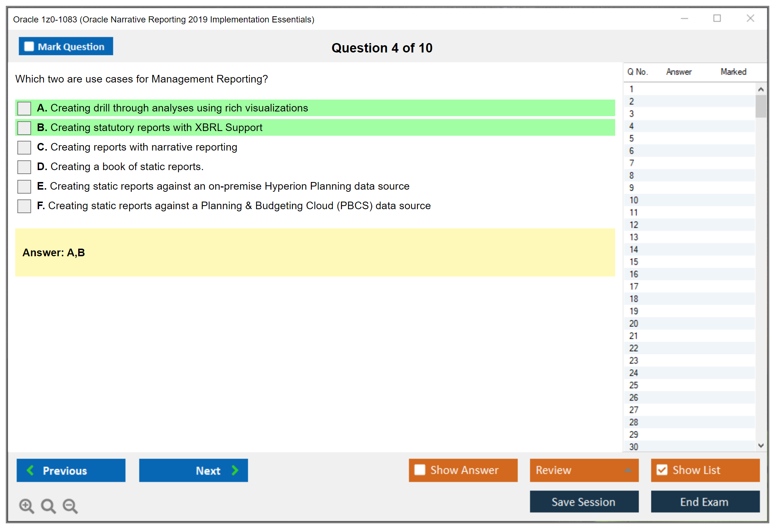778x532 pixels.
Task: Click the green left arrow on Previous
Action: pos(30,470)
